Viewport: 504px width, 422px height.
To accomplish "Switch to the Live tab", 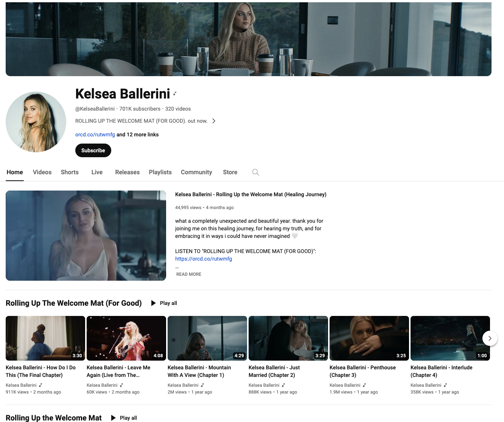I will [97, 172].
